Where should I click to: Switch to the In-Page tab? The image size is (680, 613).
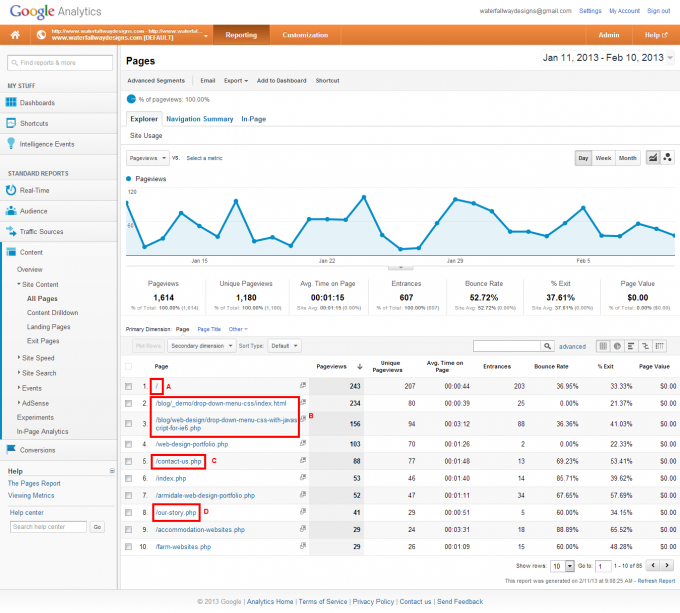[x=254, y=119]
